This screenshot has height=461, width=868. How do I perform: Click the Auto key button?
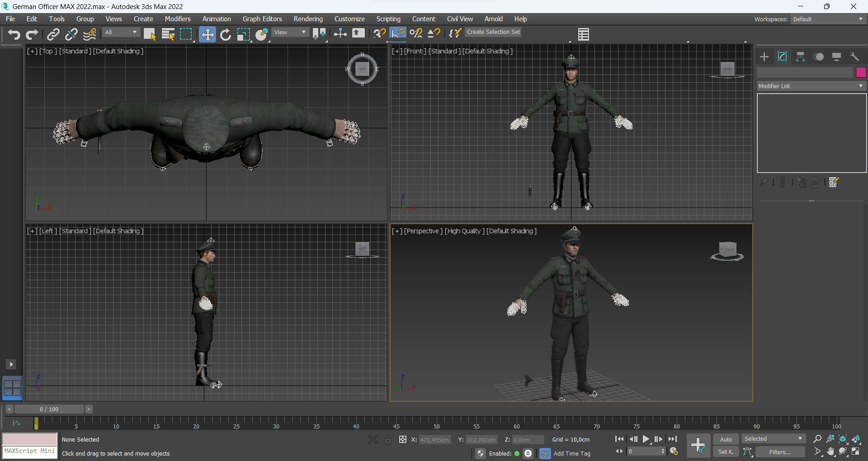[x=726, y=439]
